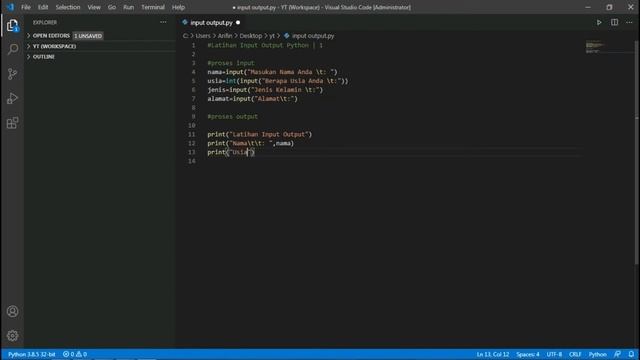The image size is (640, 360).
Task: Open the Search view icon
Action: pyautogui.click(x=13, y=49)
